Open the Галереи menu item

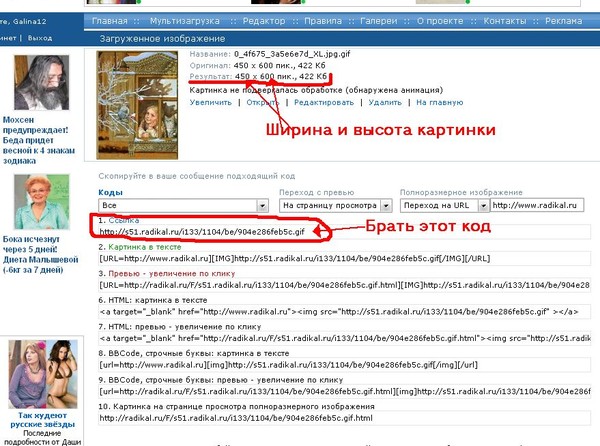pos(379,21)
